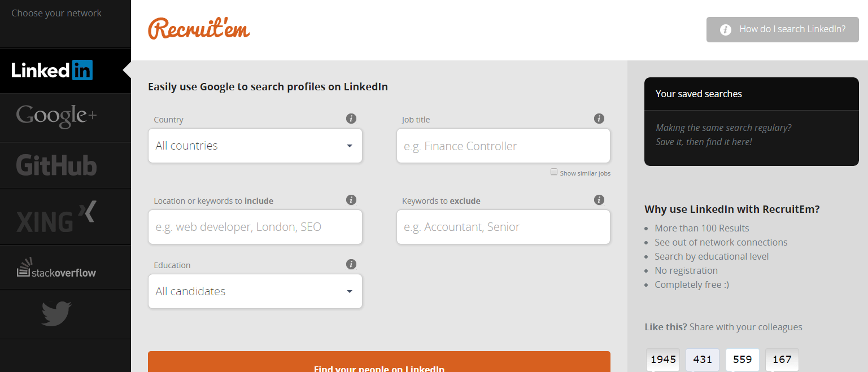Open the Education field info tooltip
This screenshot has height=372, width=868.
351,264
